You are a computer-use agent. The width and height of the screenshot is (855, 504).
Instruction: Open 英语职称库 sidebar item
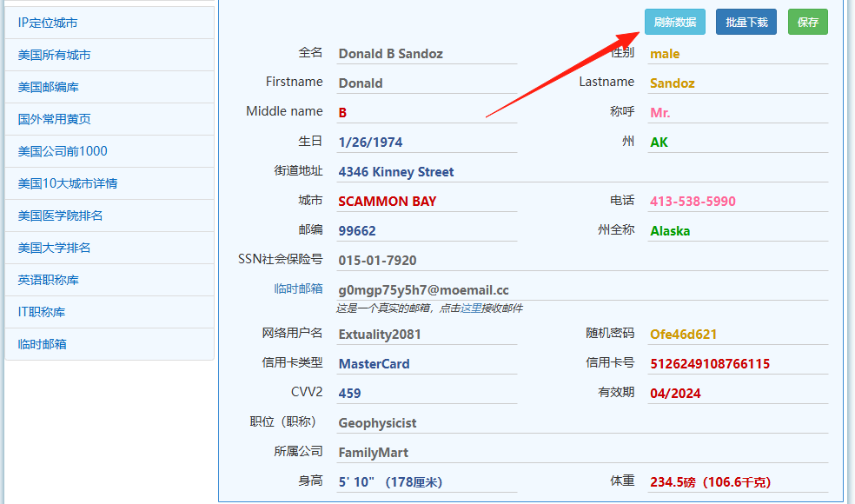coord(109,280)
